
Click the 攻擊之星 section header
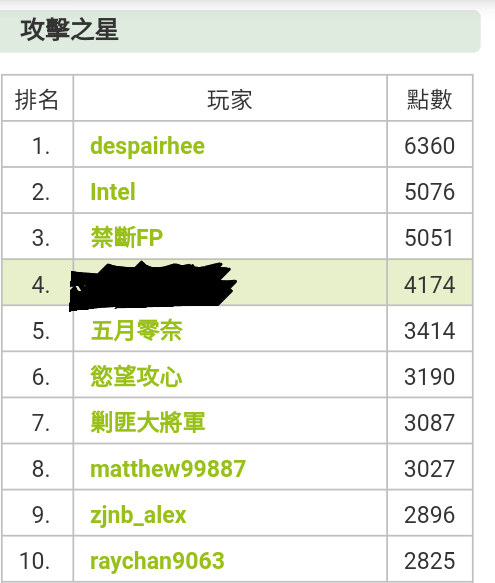(x=69, y=30)
